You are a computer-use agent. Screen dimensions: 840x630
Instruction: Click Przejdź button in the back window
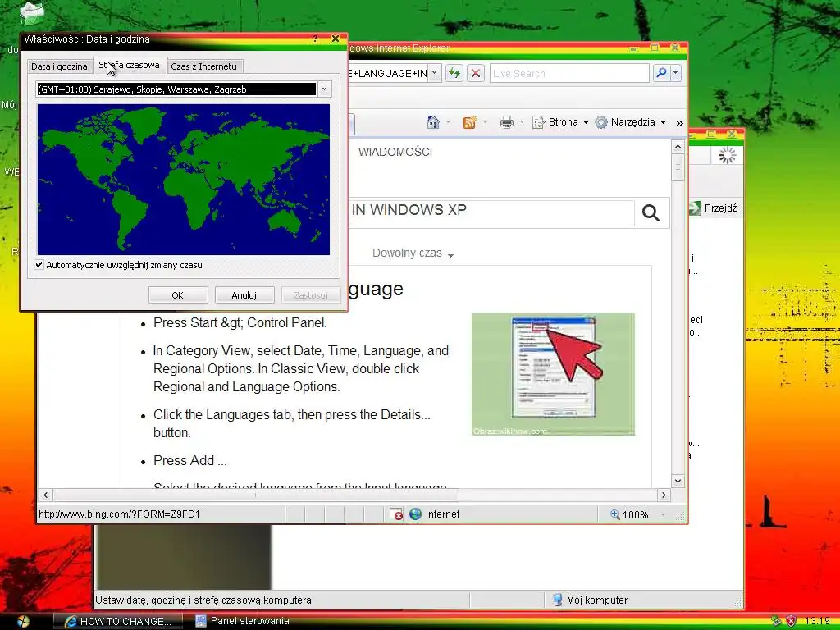714,208
